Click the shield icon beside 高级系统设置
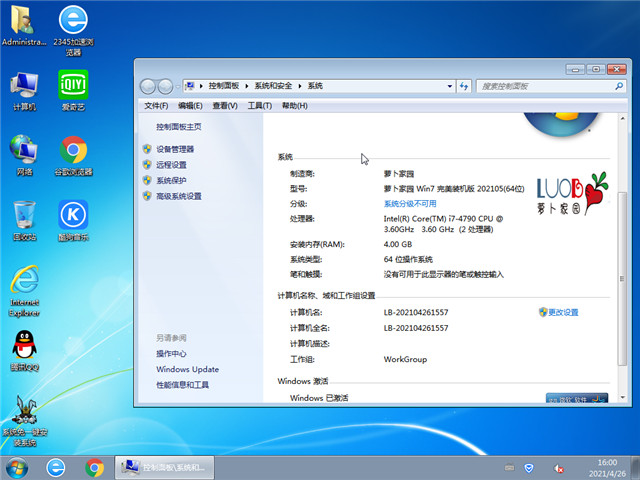This screenshot has width=640, height=480. pyautogui.click(x=147, y=196)
